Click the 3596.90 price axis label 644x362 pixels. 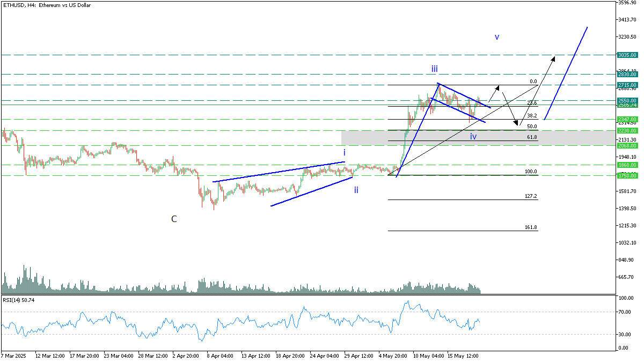(x=627, y=3)
